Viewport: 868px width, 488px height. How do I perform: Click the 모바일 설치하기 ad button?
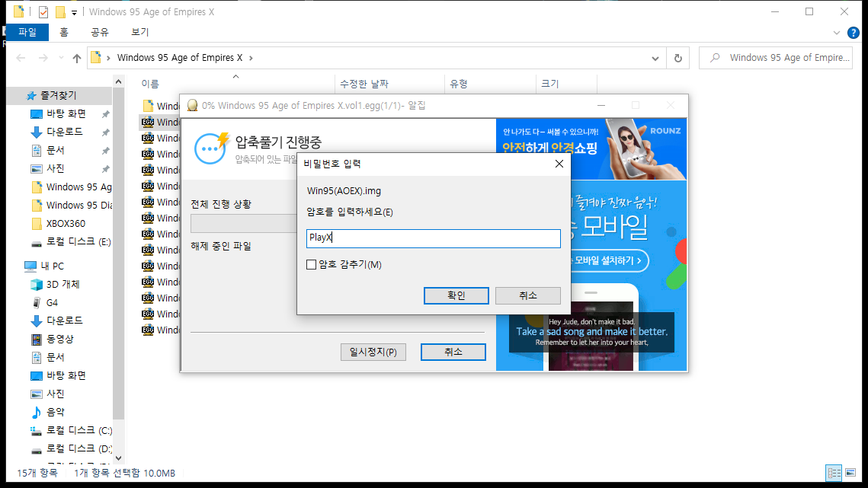click(x=608, y=260)
